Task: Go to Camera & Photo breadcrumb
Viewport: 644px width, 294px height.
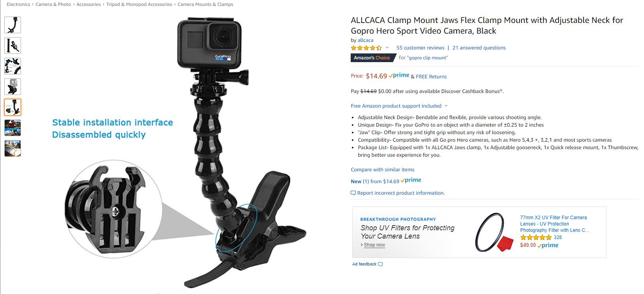Action: tap(53, 4)
